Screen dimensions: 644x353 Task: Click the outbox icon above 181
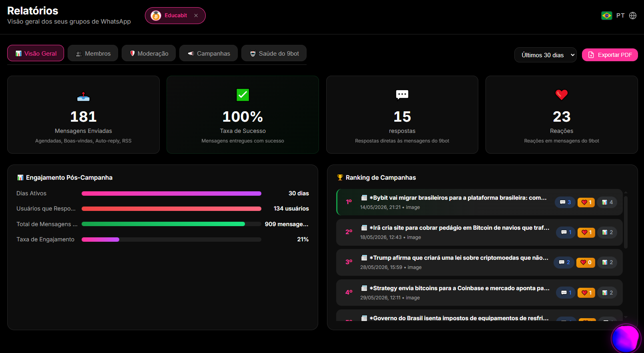point(83,96)
